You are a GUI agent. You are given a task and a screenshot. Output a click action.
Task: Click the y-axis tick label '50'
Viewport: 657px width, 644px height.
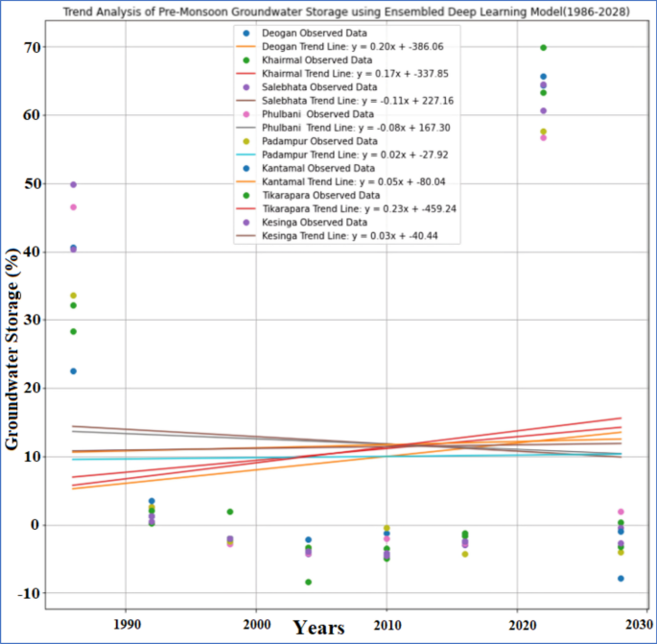[x=32, y=183]
